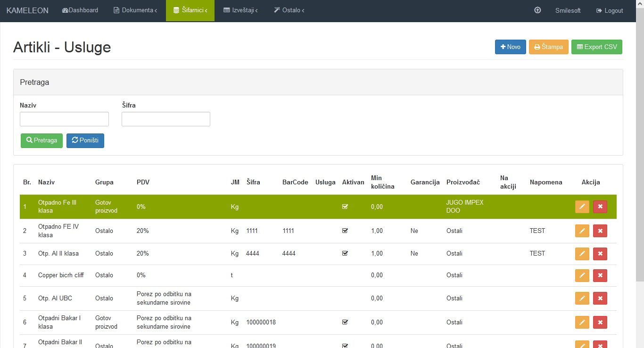The image size is (644, 348).
Task: Expand the Ostalo navigation menu
Action: [289, 10]
